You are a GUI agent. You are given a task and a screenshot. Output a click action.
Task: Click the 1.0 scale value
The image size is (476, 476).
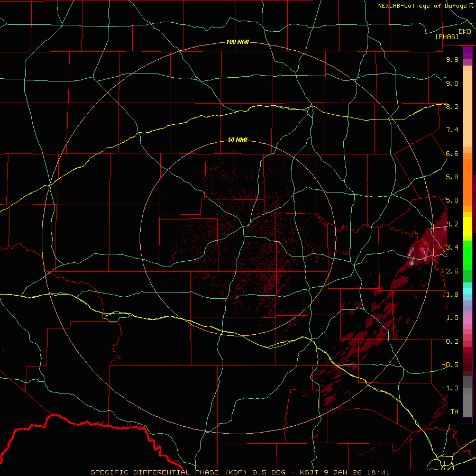pyautogui.click(x=452, y=318)
